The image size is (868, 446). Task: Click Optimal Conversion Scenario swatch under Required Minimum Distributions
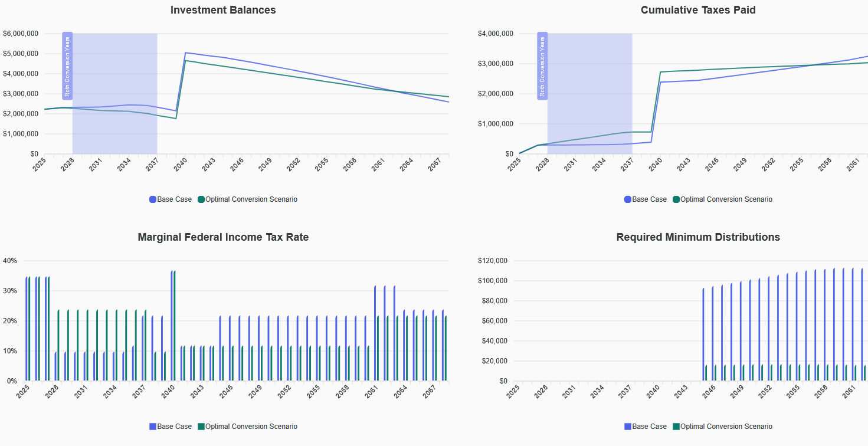(x=676, y=427)
